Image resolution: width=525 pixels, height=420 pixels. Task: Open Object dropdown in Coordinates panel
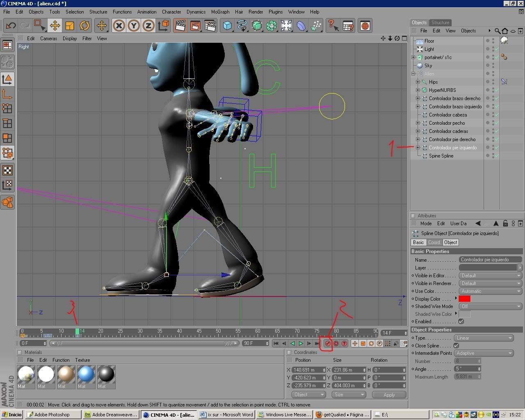click(x=309, y=395)
